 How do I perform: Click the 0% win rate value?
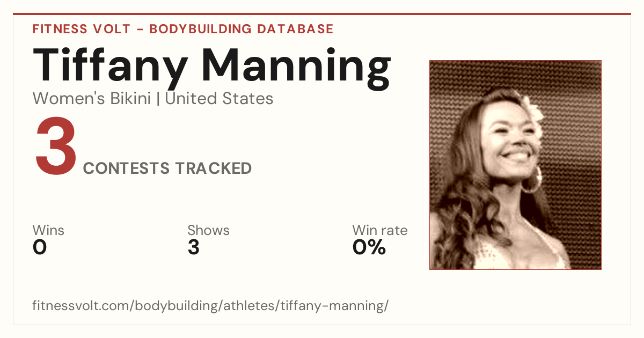coord(369,247)
